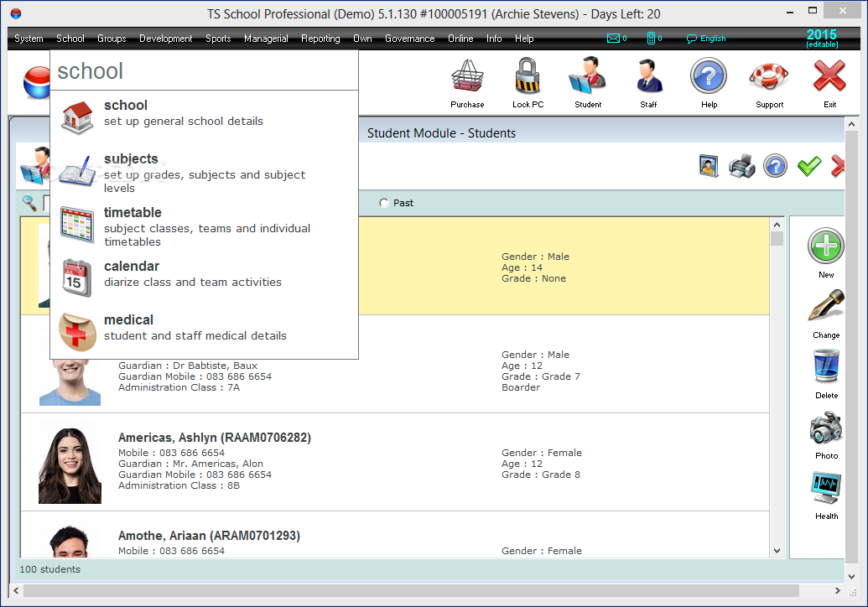
Task: Click Administration Class : 7A text
Action: [x=179, y=387]
